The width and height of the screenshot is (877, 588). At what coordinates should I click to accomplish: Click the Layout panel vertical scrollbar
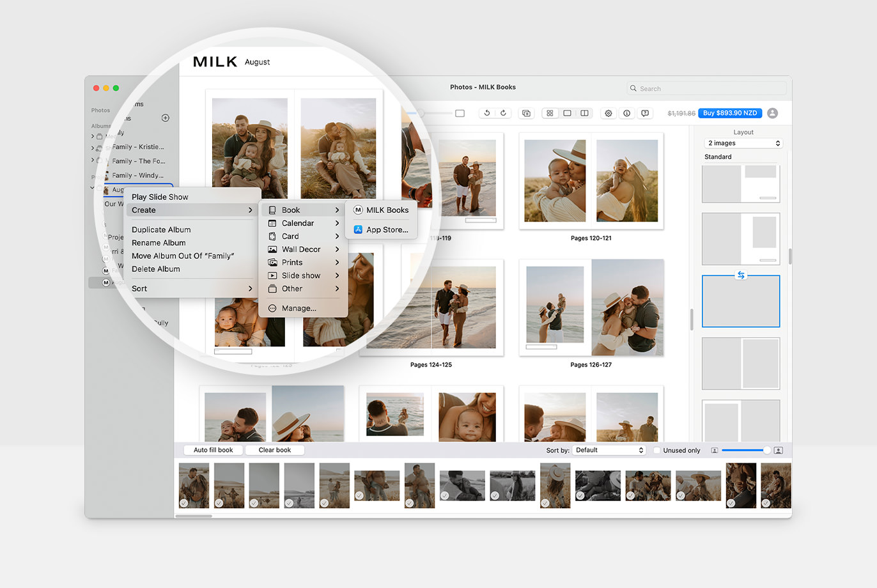tap(790, 256)
